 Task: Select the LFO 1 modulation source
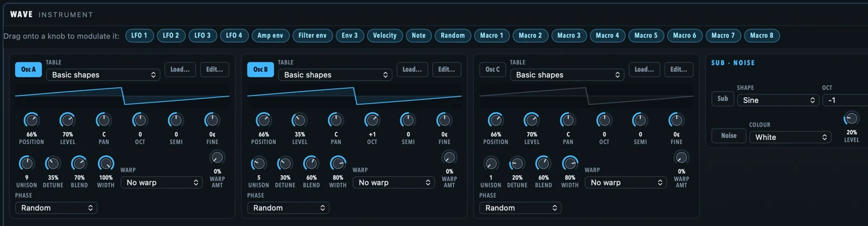[x=139, y=35]
